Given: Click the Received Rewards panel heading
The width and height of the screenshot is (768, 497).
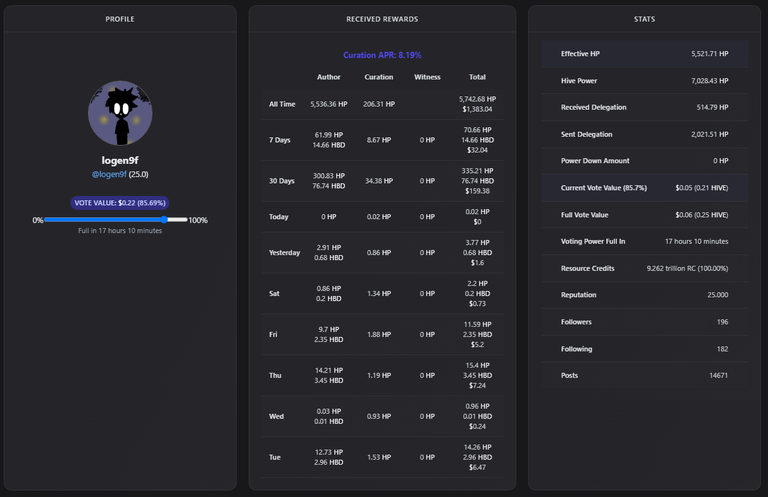Looking at the screenshot, I should (382, 19).
